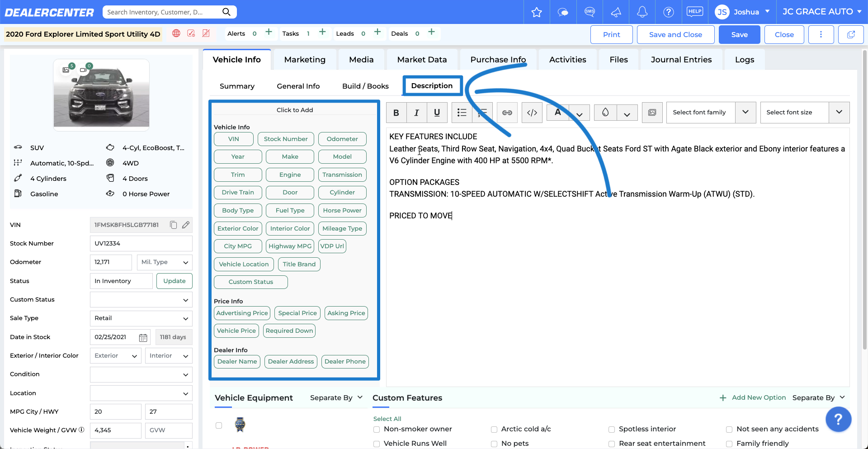Expand the Condition dropdown

141,374
